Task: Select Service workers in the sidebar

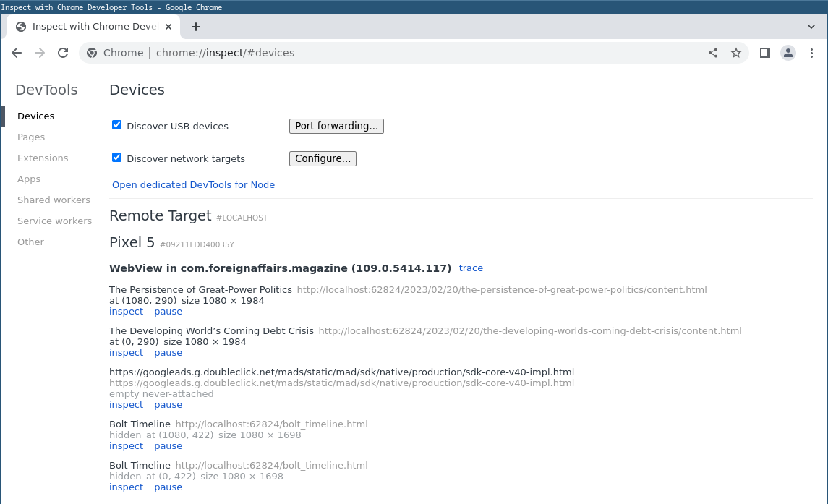Action: tap(54, 221)
